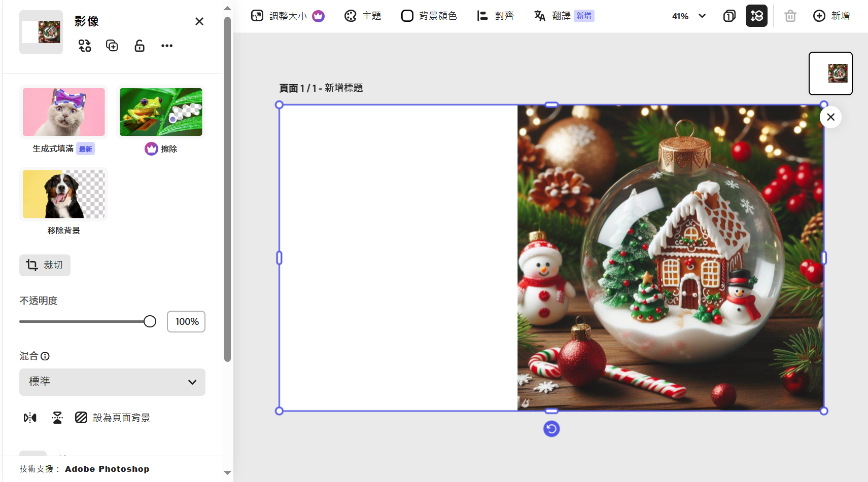Image resolution: width=868 pixels, height=482 pixels.
Task: Click the opacity slider handle
Action: click(x=150, y=321)
